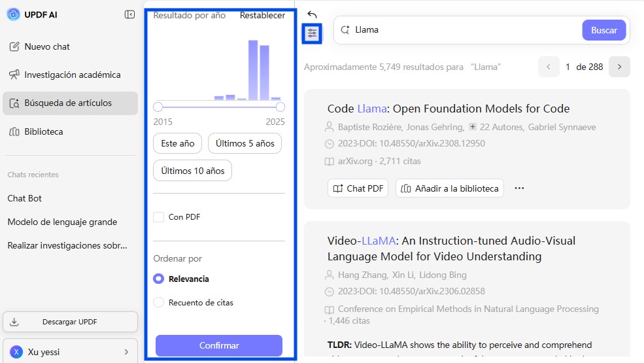Open Investigación académica section
This screenshot has height=363, width=644.
(65, 75)
